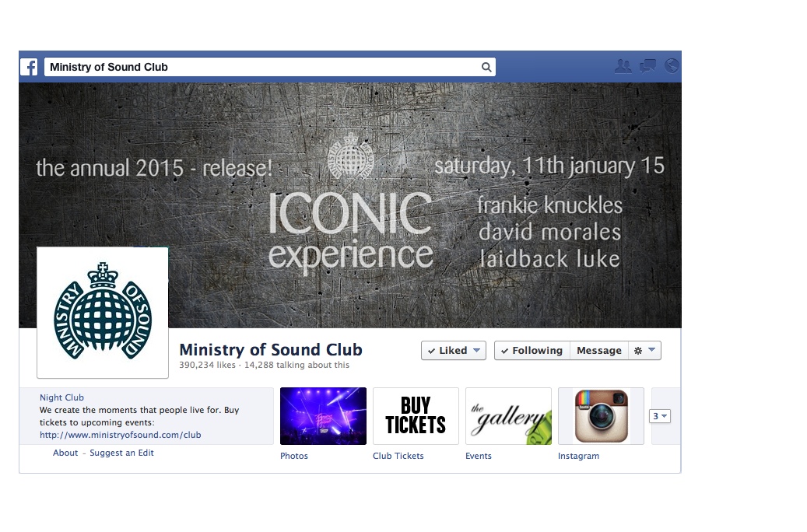
Task: Toggle the Following button
Action: (x=532, y=350)
